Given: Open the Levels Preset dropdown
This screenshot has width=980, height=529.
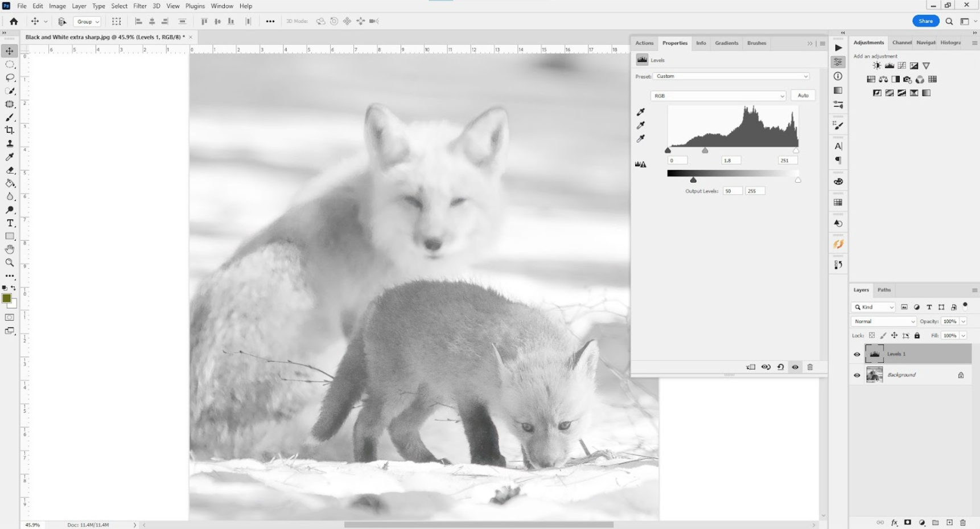Looking at the screenshot, I should coord(731,76).
